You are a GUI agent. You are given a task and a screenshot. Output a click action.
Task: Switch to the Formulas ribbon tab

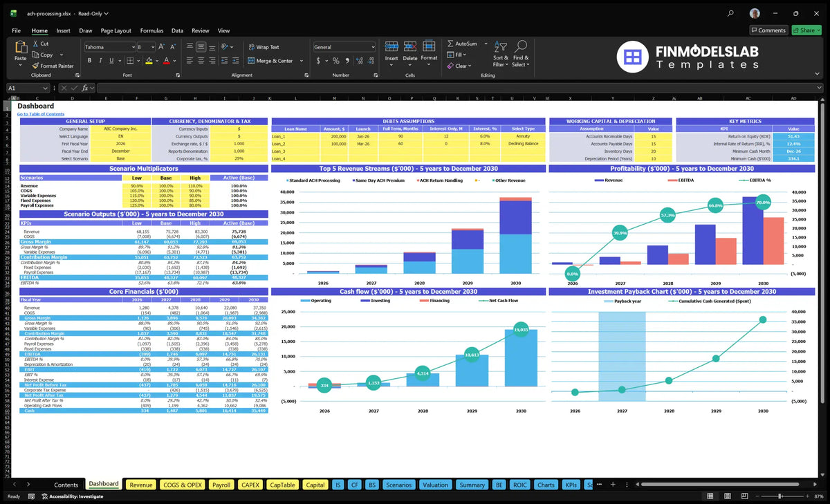click(151, 30)
